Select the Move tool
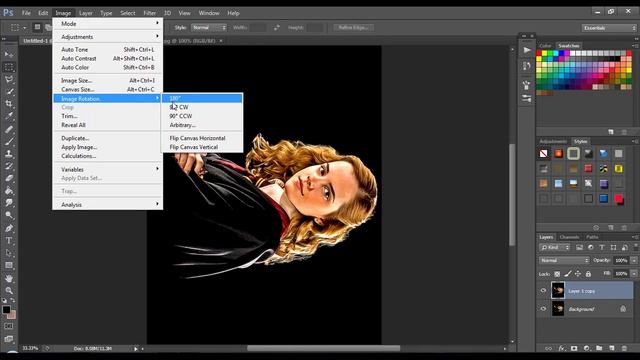The width and height of the screenshot is (640, 360). click(9, 54)
